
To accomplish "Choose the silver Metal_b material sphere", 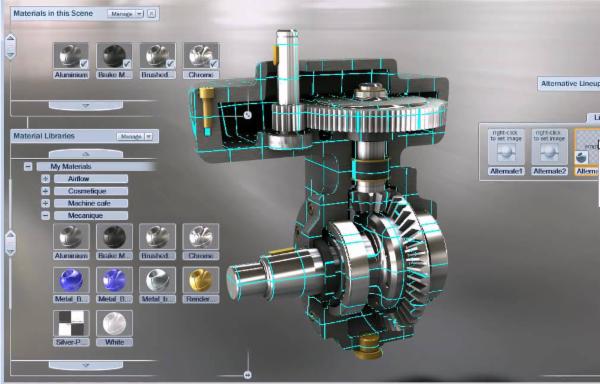I will tap(157, 280).
